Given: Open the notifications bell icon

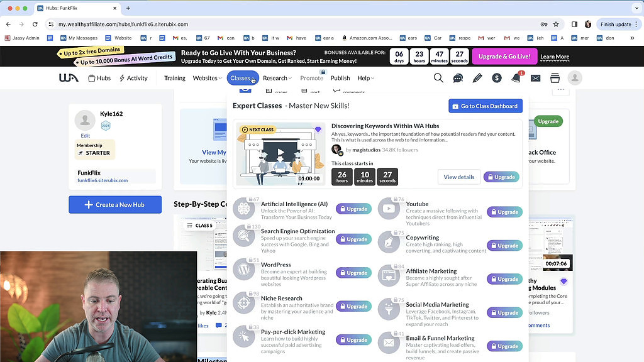Looking at the screenshot, I should pyautogui.click(x=516, y=78).
